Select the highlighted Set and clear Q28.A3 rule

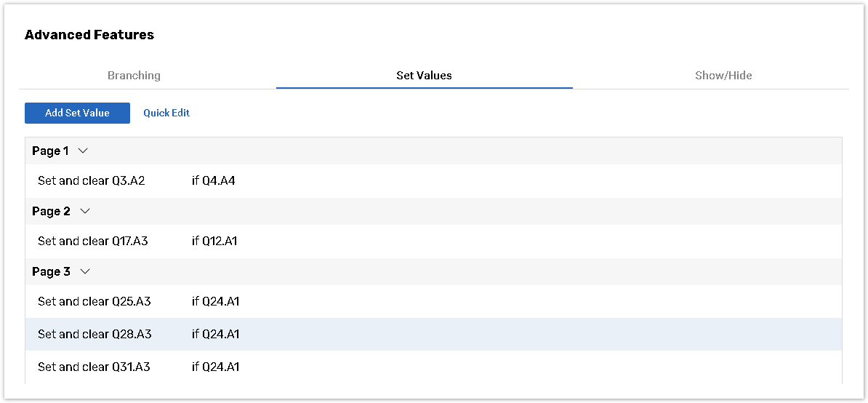tap(95, 335)
